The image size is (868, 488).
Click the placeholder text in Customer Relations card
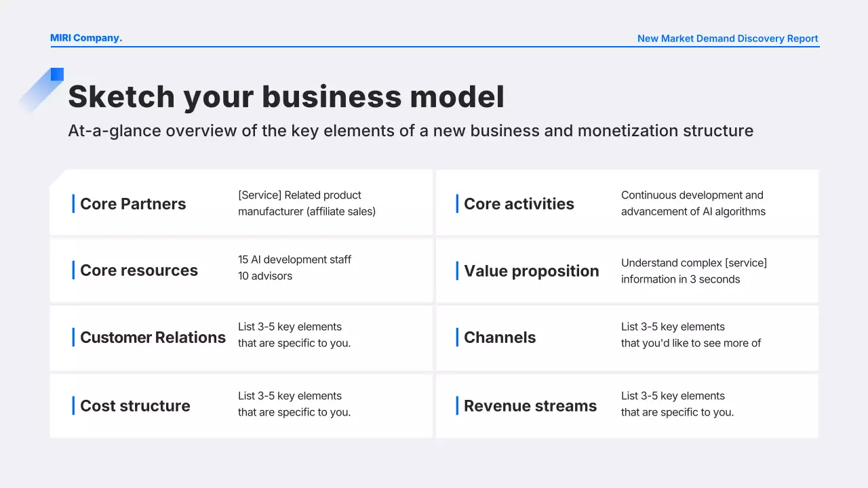[x=294, y=335]
